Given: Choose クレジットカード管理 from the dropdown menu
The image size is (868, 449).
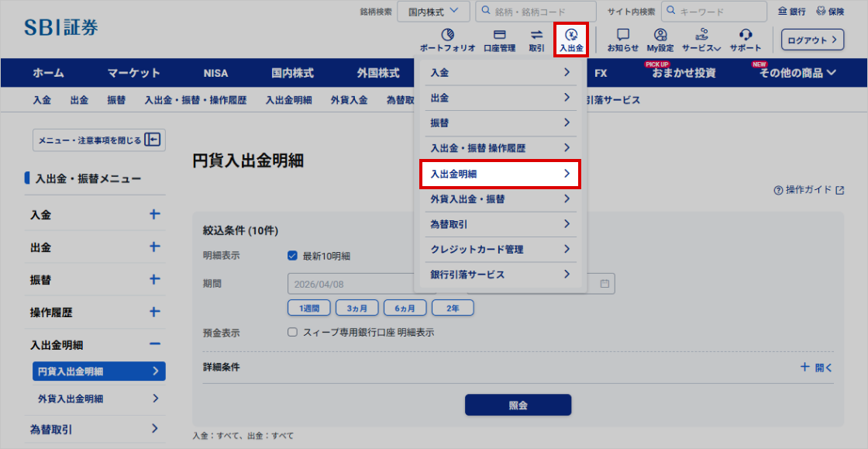Looking at the screenshot, I should click(500, 249).
